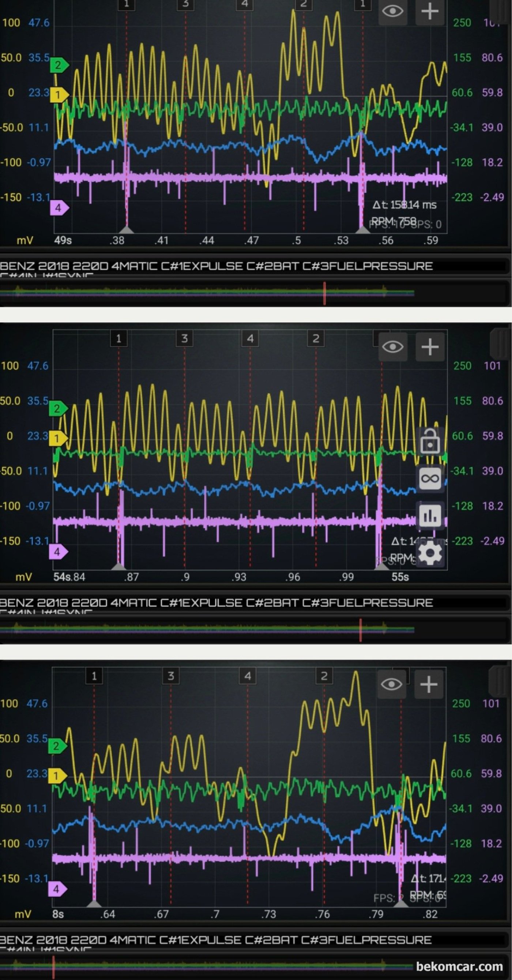Click cylinder 2 marker in top chart
The width and height of the screenshot is (512, 980).
pos(304,4)
